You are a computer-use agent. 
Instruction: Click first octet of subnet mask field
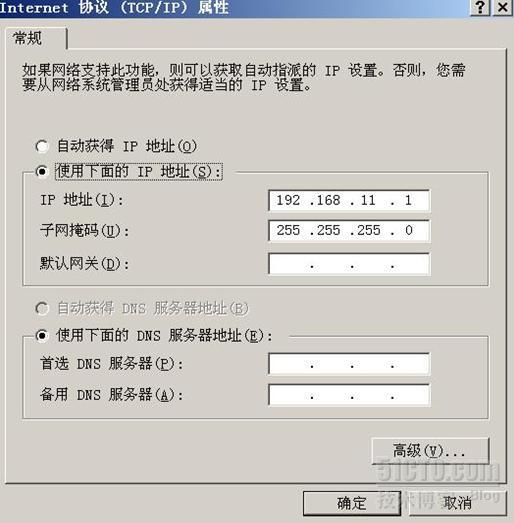pos(288,230)
